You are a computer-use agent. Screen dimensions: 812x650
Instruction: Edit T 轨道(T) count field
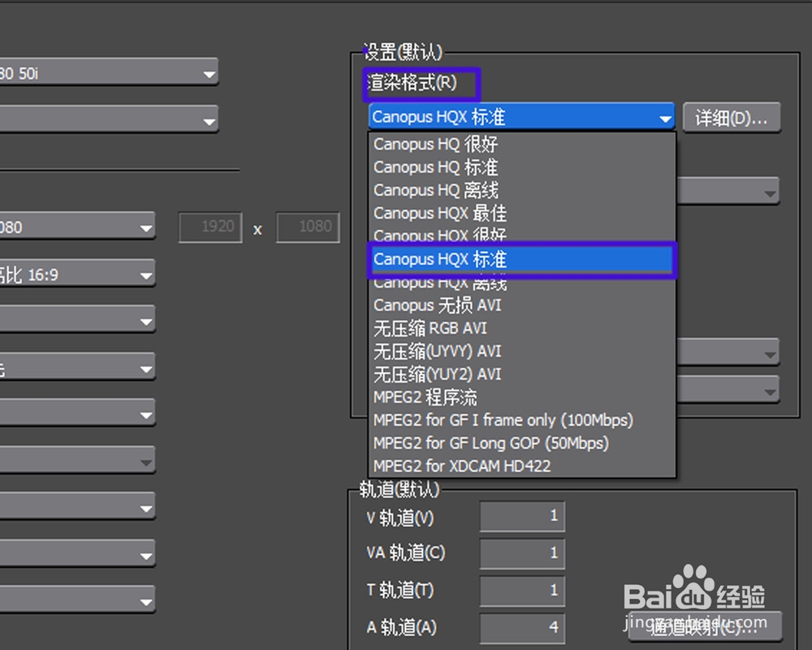[x=522, y=591]
